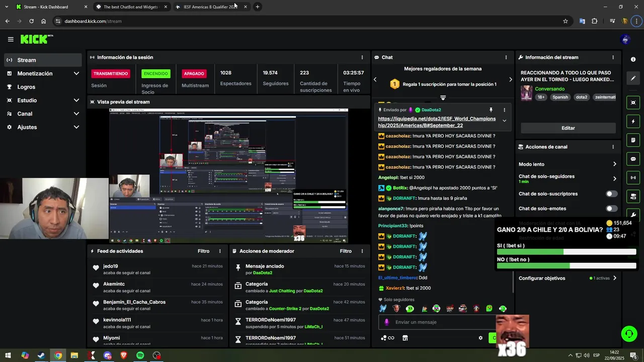The width and height of the screenshot is (644, 362).
Task: Expand the Canal sidebar section
Action: click(76, 114)
